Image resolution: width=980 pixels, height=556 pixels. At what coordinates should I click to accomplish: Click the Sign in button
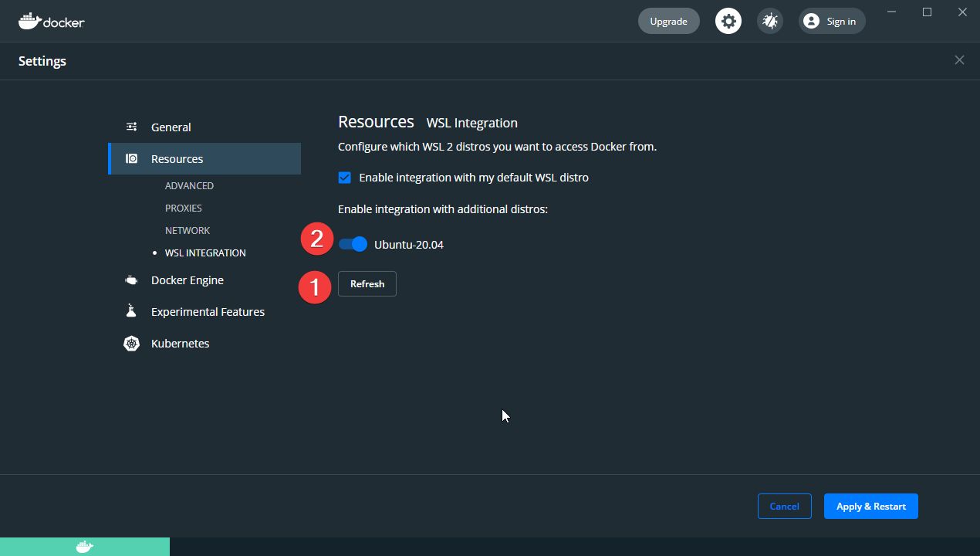click(x=832, y=21)
